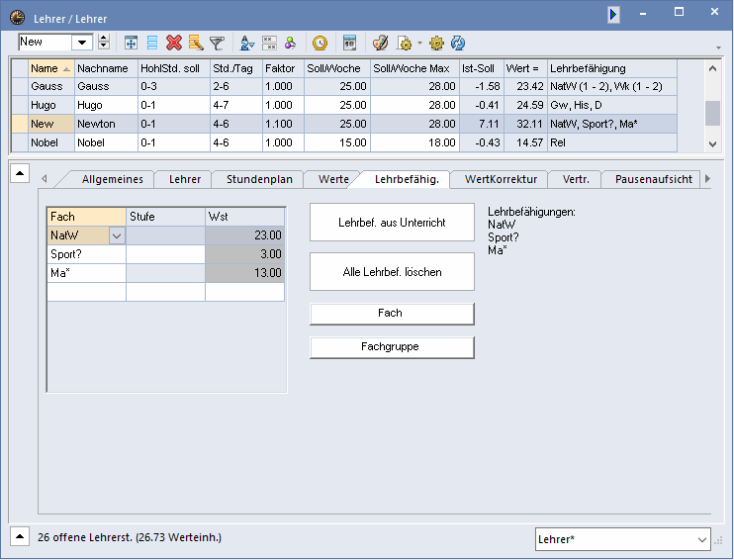Toggle status panel with bottom triangle button
The width and height of the screenshot is (734, 560).
[x=20, y=536]
